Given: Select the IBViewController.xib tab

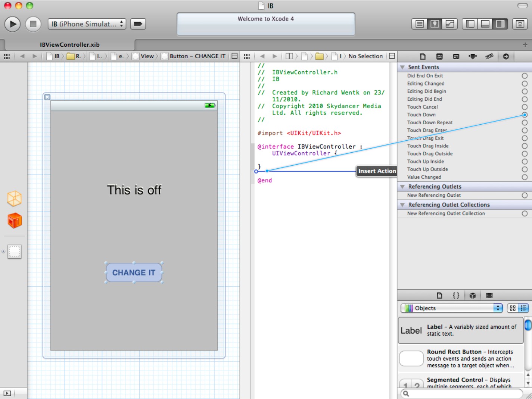Looking at the screenshot, I should [x=70, y=44].
